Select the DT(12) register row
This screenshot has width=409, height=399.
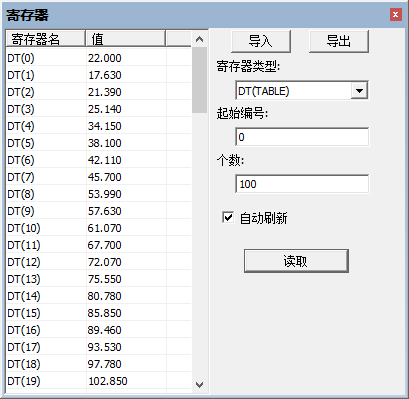[x=99, y=262]
